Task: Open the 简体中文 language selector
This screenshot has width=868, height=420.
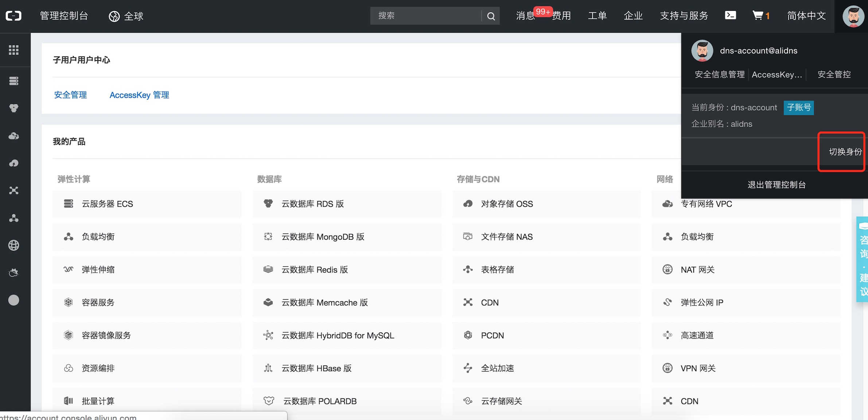Action: [x=806, y=16]
